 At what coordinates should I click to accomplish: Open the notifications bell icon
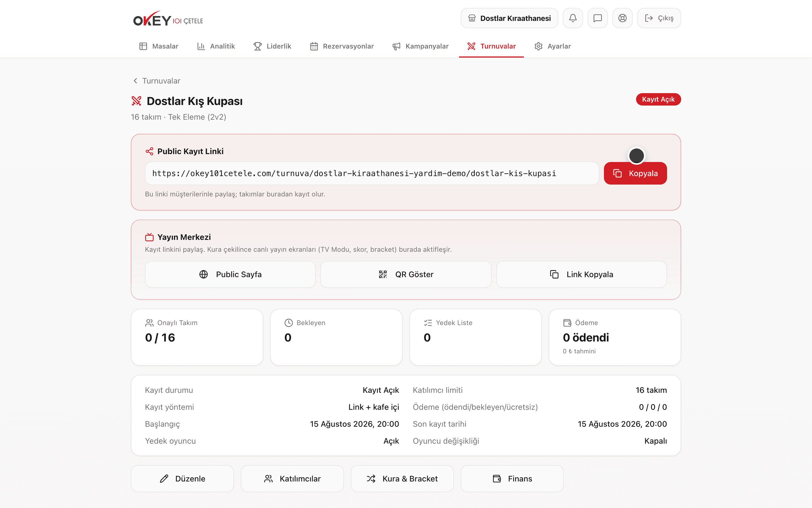click(x=573, y=18)
